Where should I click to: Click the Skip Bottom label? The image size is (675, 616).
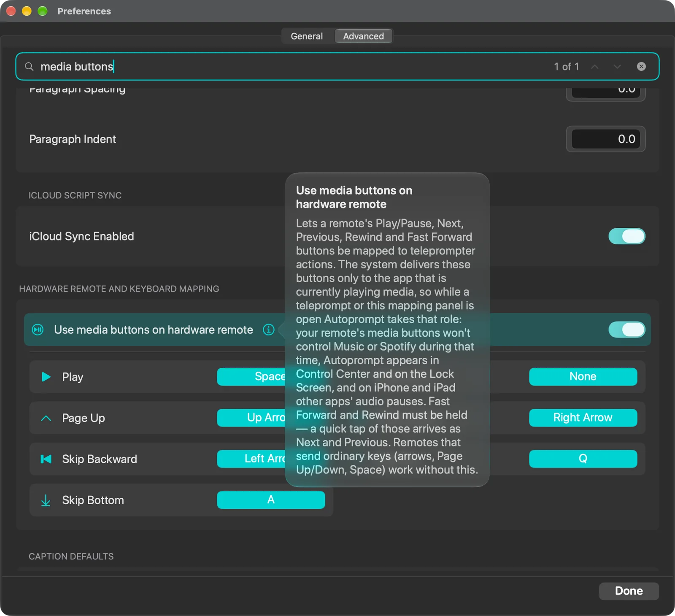(93, 500)
